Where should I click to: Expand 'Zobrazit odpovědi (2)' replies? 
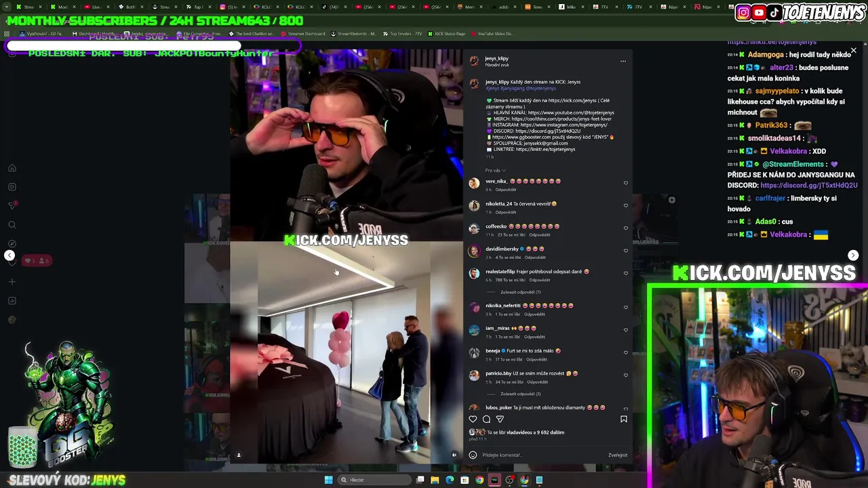pyautogui.click(x=521, y=394)
